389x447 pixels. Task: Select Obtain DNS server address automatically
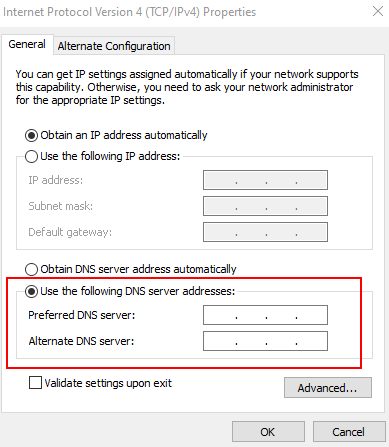pyautogui.click(x=32, y=269)
